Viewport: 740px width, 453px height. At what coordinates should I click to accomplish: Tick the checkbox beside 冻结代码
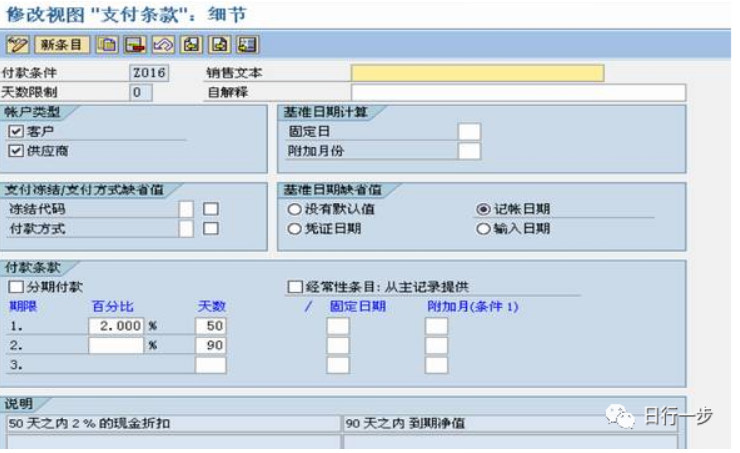[x=210, y=209]
